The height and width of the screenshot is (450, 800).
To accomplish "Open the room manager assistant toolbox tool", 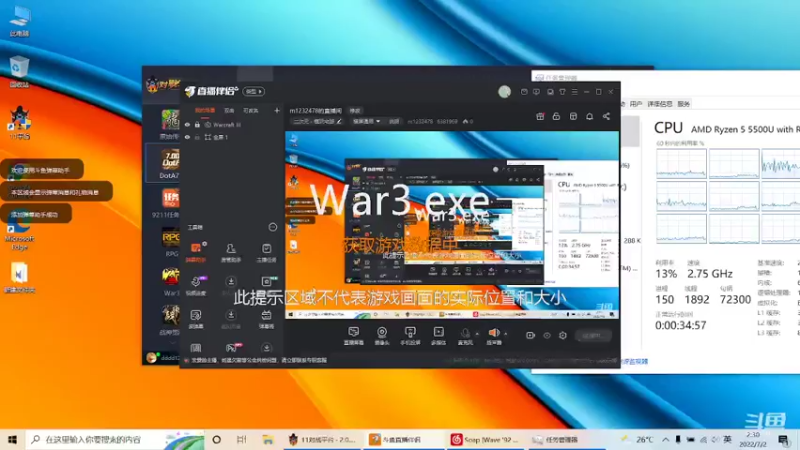I will 231,252.
